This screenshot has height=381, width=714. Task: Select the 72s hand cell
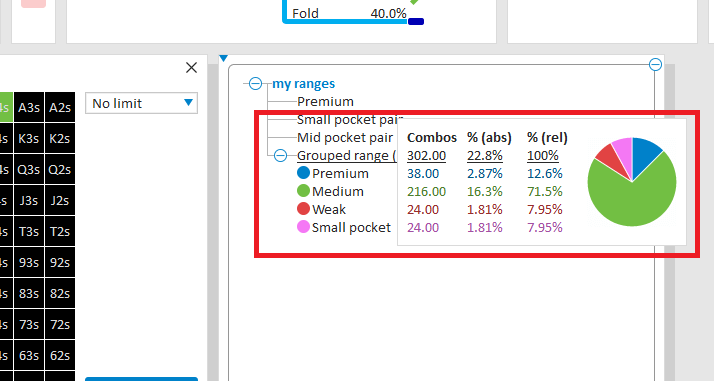click(60, 325)
